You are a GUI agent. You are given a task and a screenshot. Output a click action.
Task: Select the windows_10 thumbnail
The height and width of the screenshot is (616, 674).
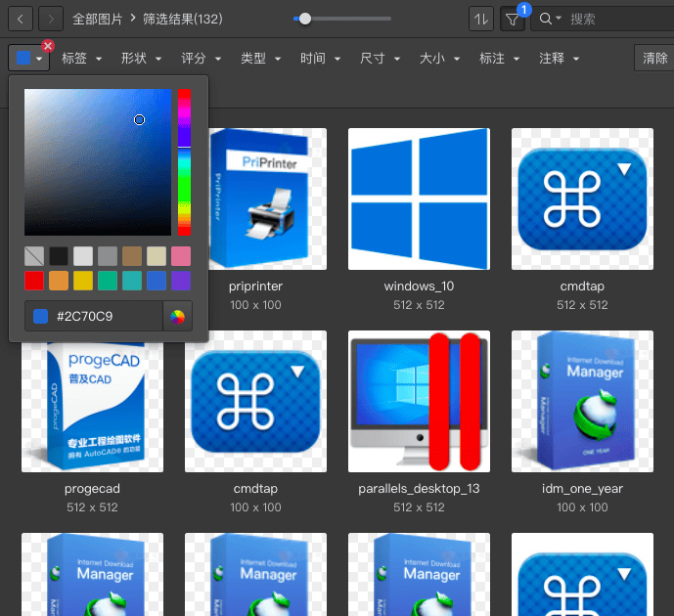click(x=419, y=198)
